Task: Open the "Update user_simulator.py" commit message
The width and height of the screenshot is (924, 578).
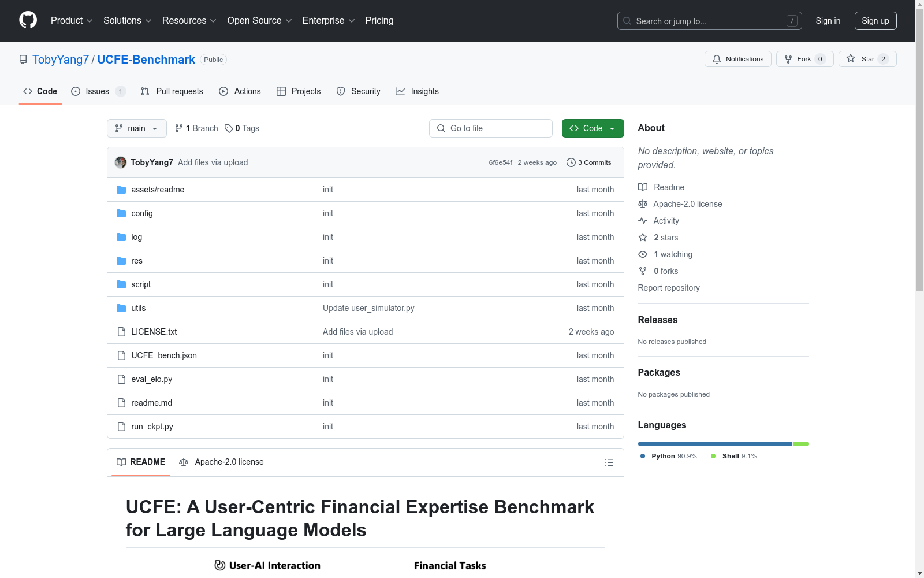Action: (x=368, y=308)
